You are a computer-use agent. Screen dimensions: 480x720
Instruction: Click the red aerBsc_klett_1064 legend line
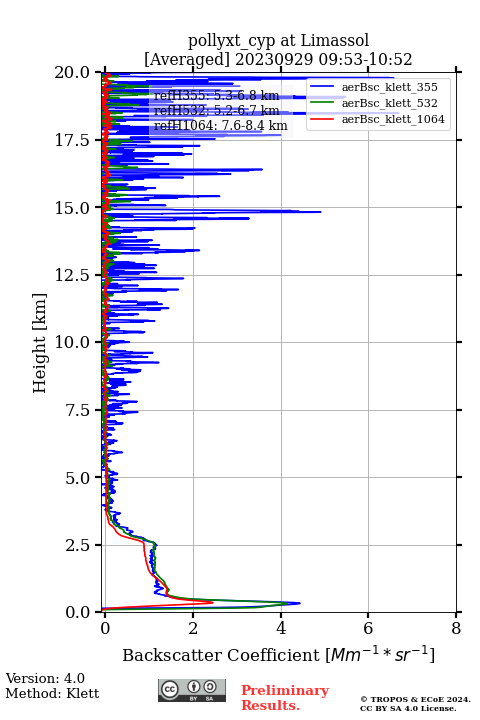click(321, 119)
